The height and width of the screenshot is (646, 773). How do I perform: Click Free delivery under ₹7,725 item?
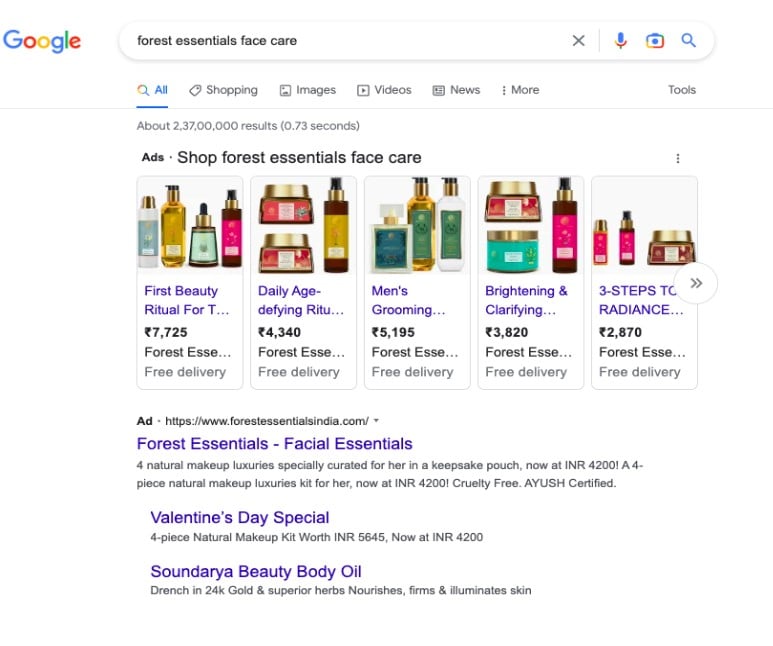click(185, 372)
